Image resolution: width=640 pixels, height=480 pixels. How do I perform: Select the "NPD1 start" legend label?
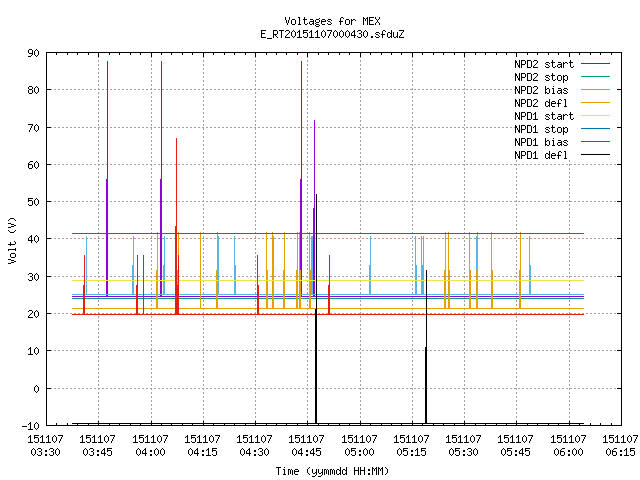544,116
